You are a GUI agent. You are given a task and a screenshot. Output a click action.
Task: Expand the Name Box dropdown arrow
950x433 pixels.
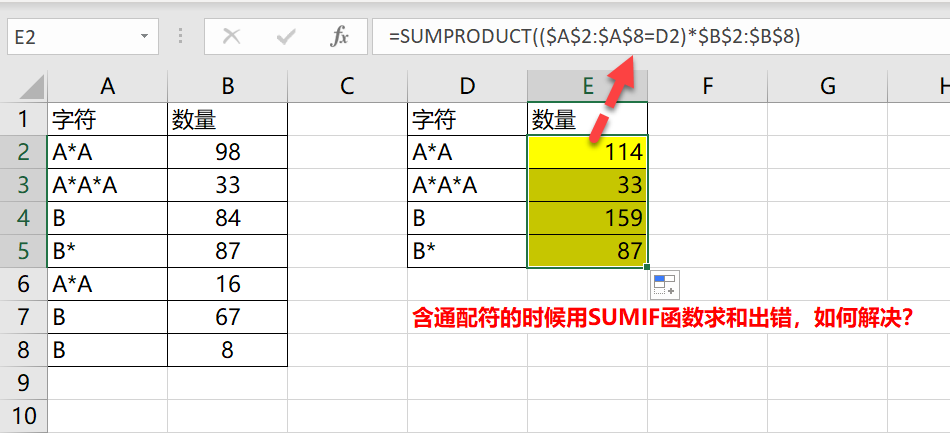pyautogui.click(x=144, y=37)
